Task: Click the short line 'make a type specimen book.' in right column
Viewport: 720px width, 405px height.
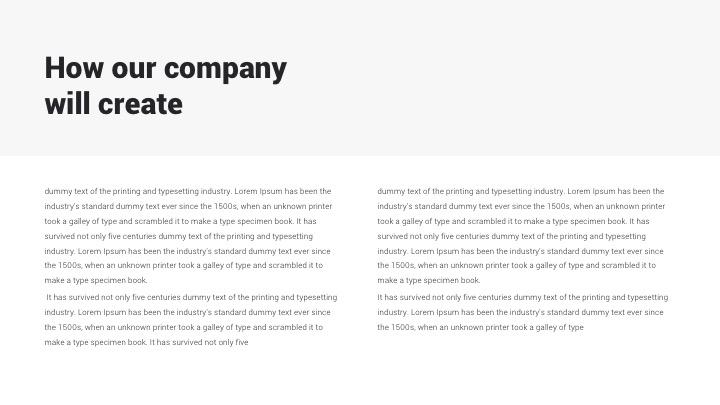Action: pos(429,281)
